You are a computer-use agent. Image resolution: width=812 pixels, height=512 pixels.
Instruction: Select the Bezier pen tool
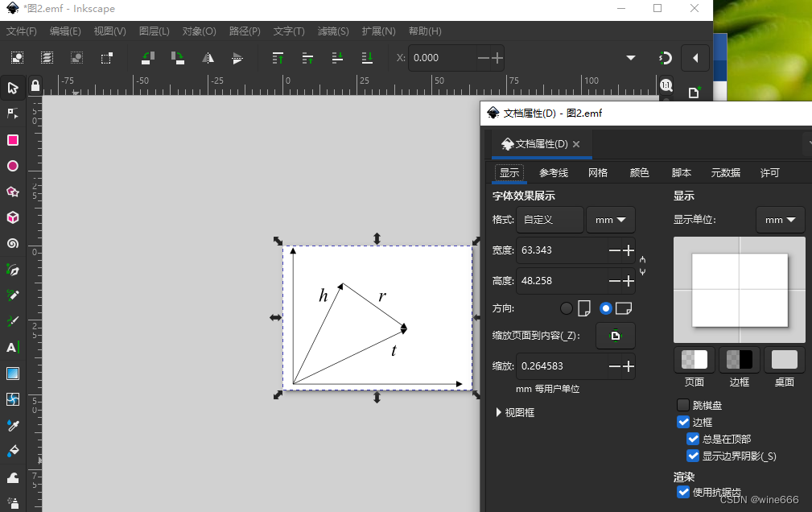click(x=13, y=270)
